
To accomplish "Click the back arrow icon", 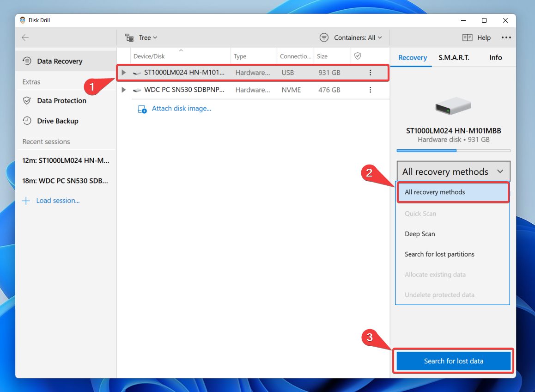I will 25,38.
